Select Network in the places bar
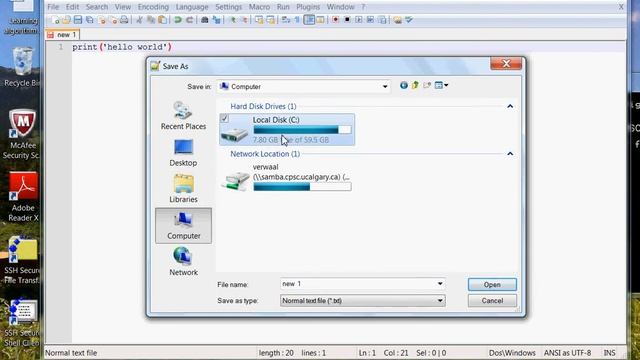Image resolution: width=640 pixels, height=360 pixels. (183, 262)
